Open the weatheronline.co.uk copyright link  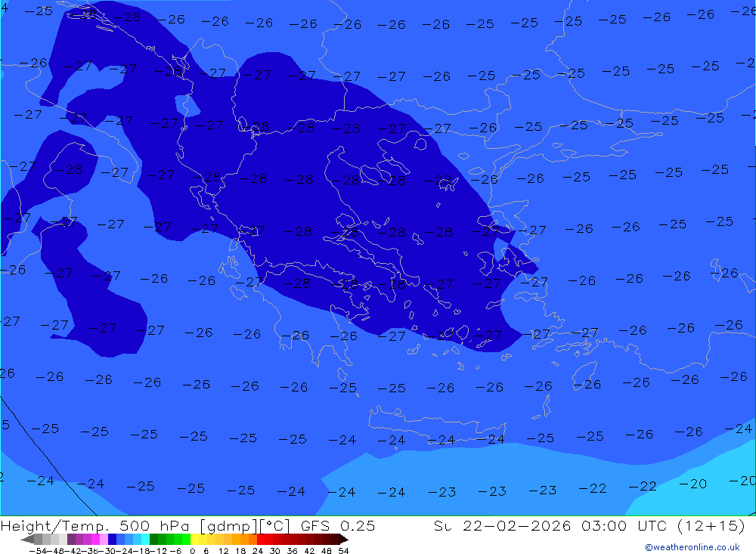pos(692,547)
